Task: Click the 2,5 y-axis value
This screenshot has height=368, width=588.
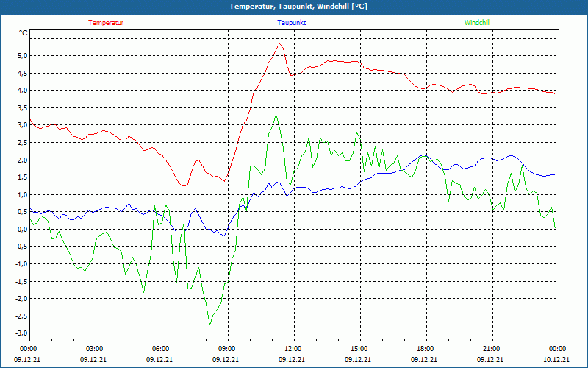Action: click(24, 143)
